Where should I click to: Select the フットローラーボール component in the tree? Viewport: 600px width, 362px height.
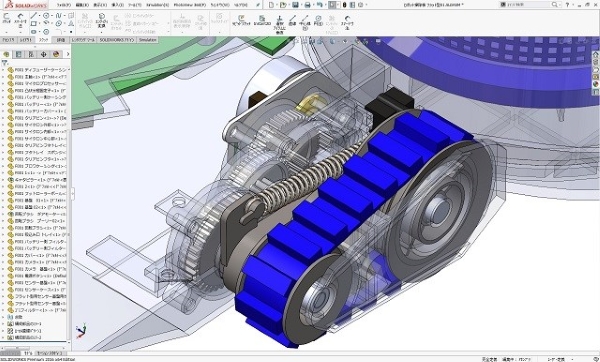(37, 194)
